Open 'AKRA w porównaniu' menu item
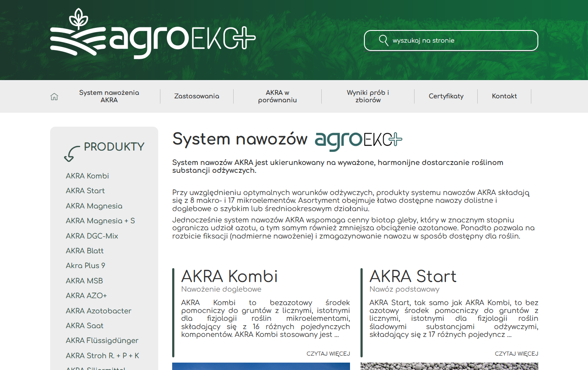This screenshot has width=588, height=370. (x=277, y=96)
